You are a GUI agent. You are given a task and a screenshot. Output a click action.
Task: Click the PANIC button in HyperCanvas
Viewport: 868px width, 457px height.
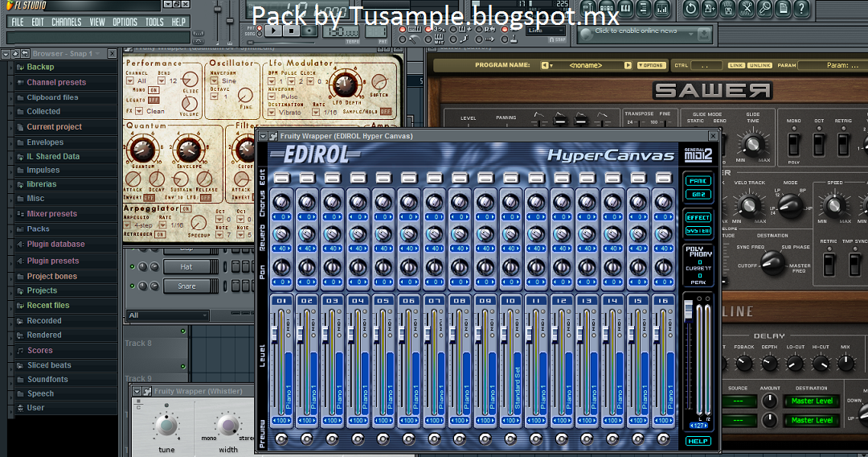pos(698,181)
